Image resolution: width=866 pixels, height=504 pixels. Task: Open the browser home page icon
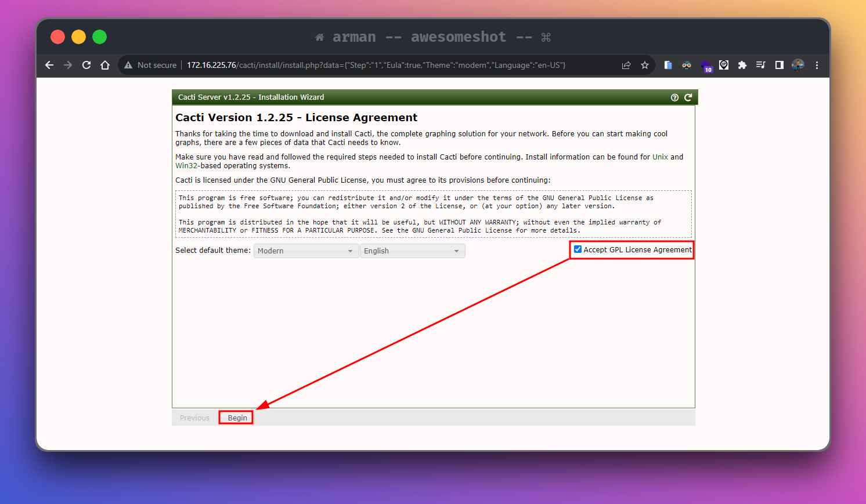(105, 65)
